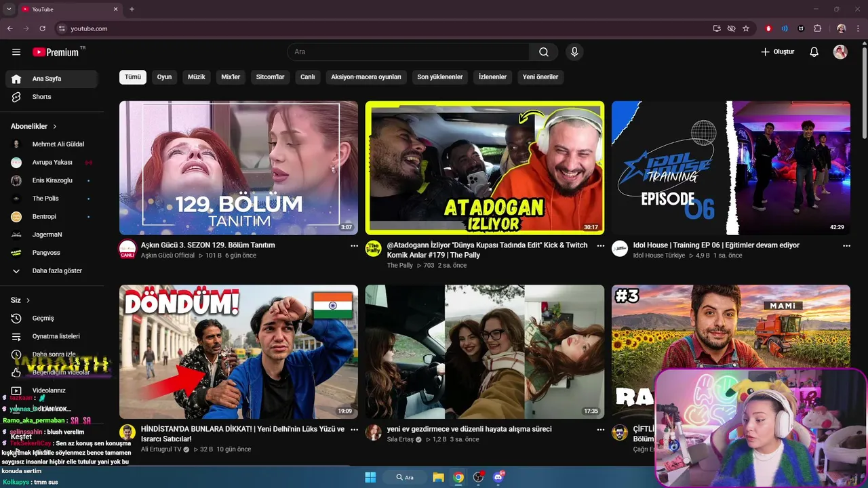
Task: Open Aşkın Gücü Official channel avatar
Action: tap(127, 249)
